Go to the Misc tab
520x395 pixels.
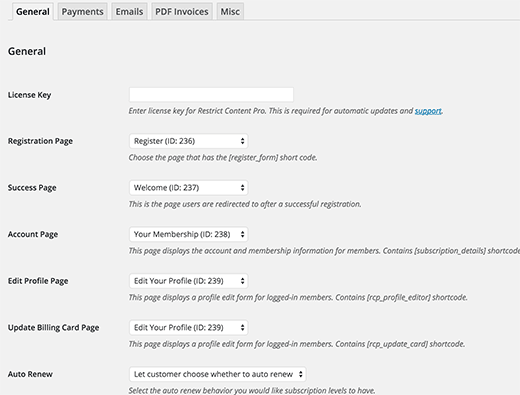(x=230, y=12)
